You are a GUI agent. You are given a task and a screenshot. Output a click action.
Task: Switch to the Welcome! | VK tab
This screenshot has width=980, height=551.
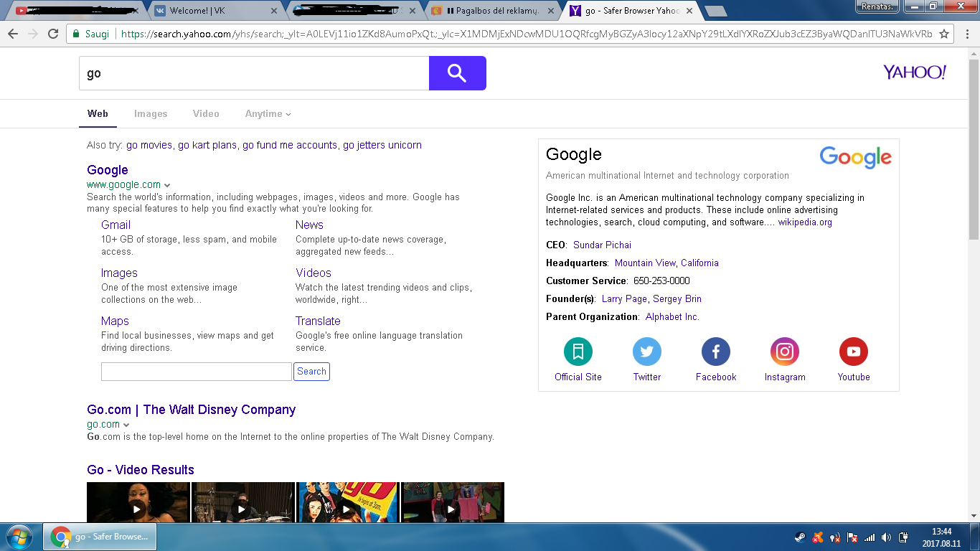pos(215,11)
